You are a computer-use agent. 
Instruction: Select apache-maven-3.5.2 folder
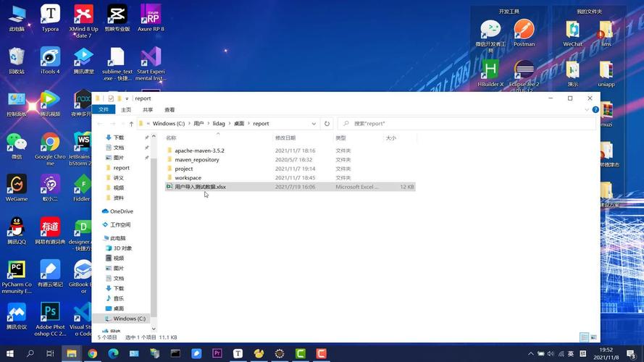point(200,151)
